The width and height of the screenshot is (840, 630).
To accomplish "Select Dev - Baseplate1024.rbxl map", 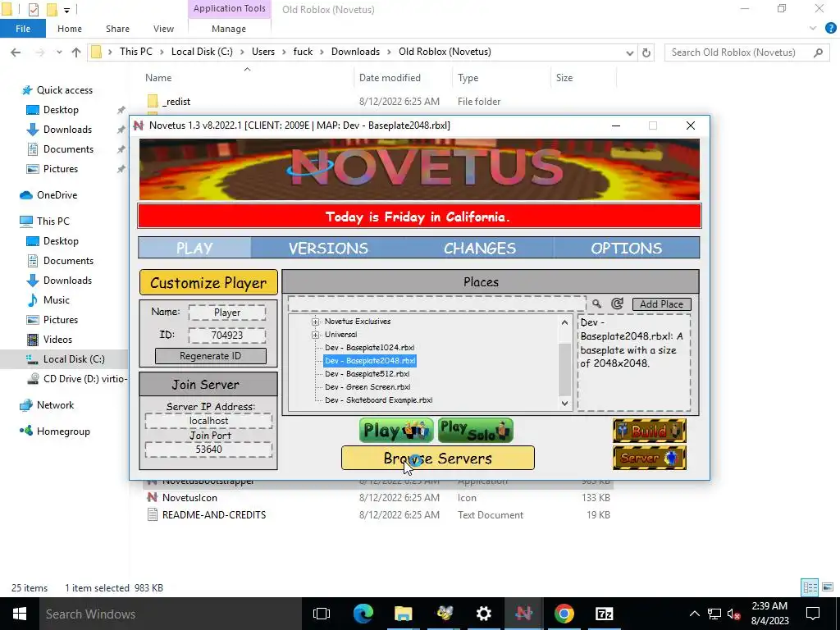I will [370, 348].
